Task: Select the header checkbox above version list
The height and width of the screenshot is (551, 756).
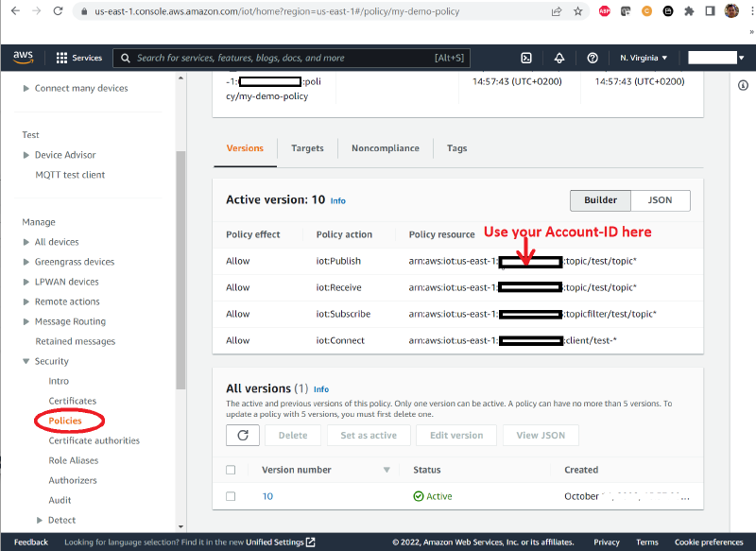Action: (231, 470)
